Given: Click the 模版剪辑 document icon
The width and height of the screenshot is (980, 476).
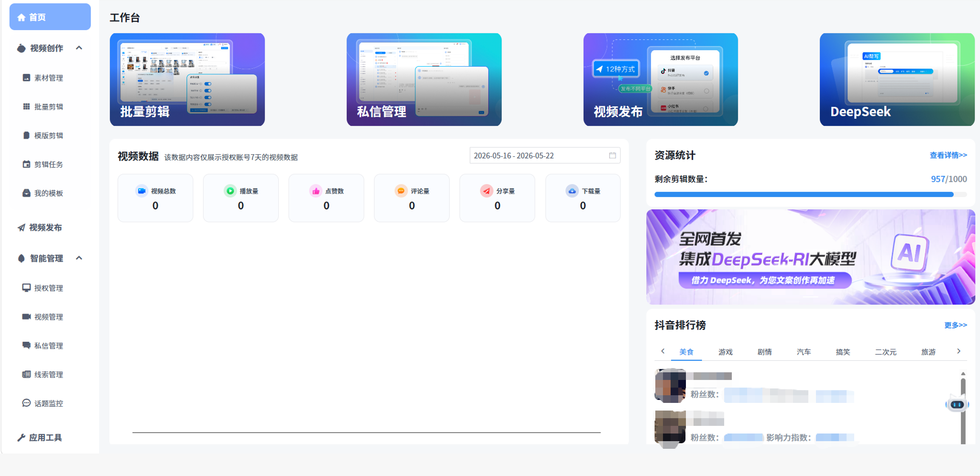Looking at the screenshot, I should click(26, 136).
